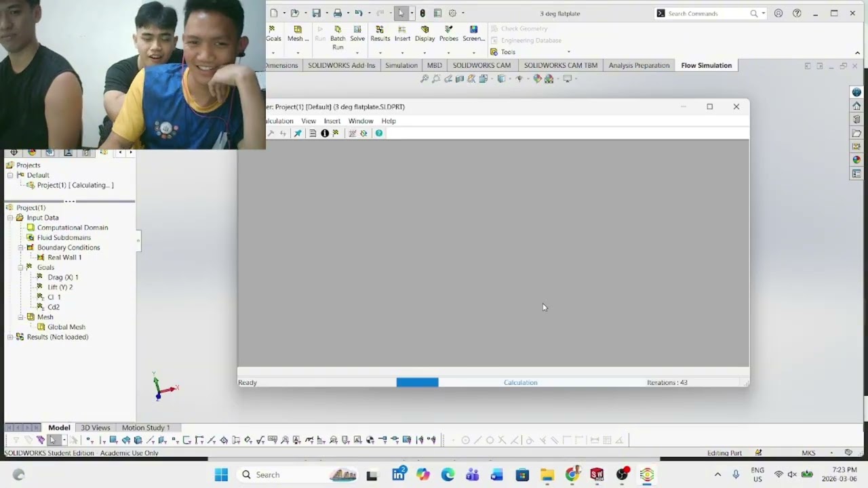868x488 pixels.
Task: Open Appearances color ball in task pane
Action: coord(856,160)
